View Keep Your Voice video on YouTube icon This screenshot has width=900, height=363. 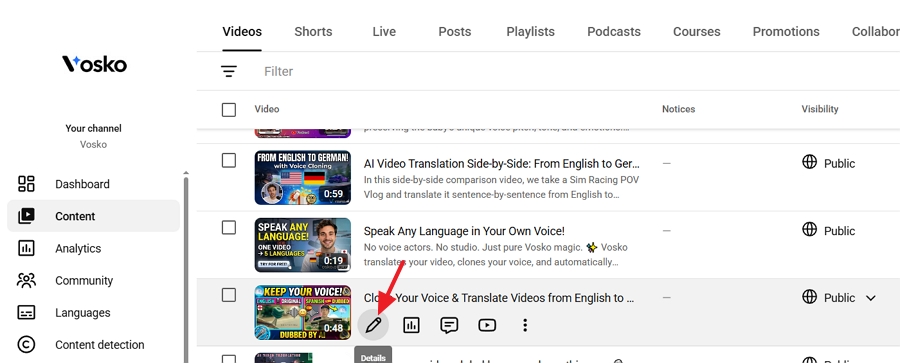[x=487, y=325]
